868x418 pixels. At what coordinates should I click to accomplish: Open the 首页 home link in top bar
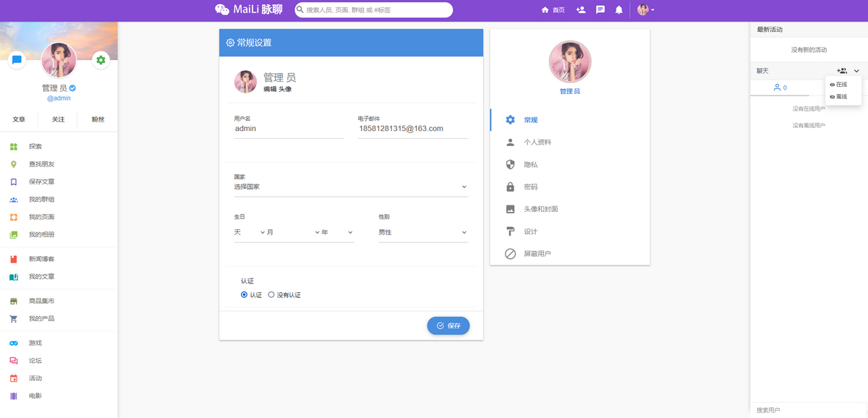[553, 10]
